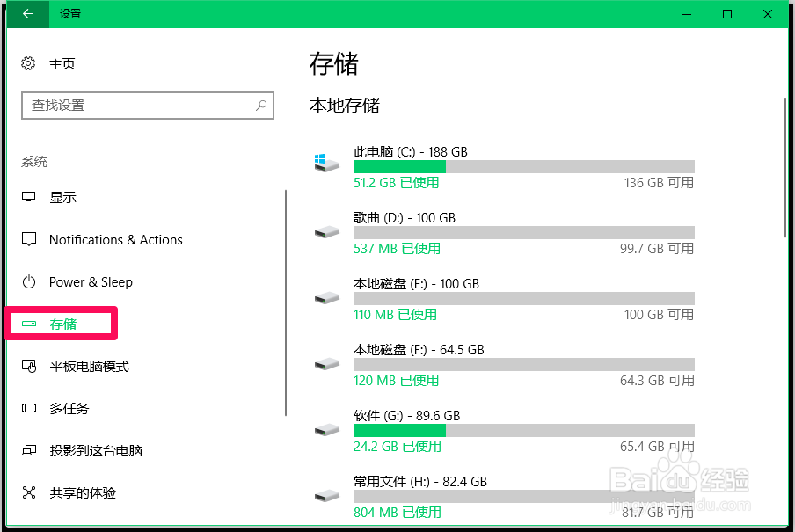The width and height of the screenshot is (795, 532).
Task: Click the 投影到这台电脑 projector icon
Action: 29,450
